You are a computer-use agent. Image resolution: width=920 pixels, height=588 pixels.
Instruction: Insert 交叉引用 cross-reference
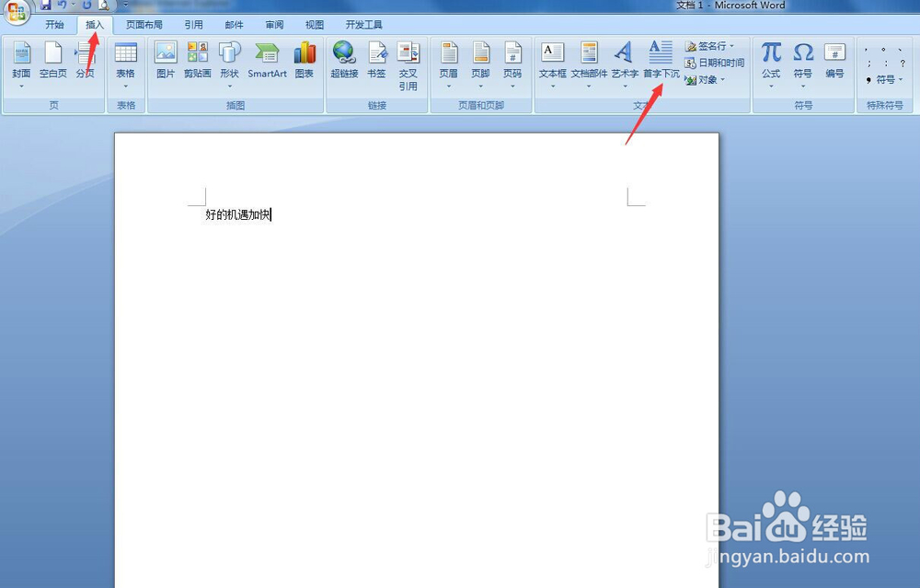pyautogui.click(x=408, y=63)
